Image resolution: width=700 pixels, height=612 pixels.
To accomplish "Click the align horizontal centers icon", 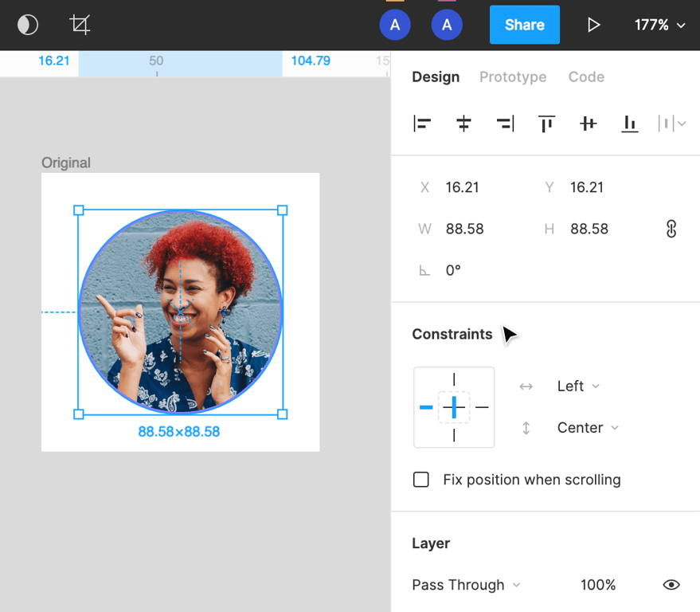I will point(463,124).
